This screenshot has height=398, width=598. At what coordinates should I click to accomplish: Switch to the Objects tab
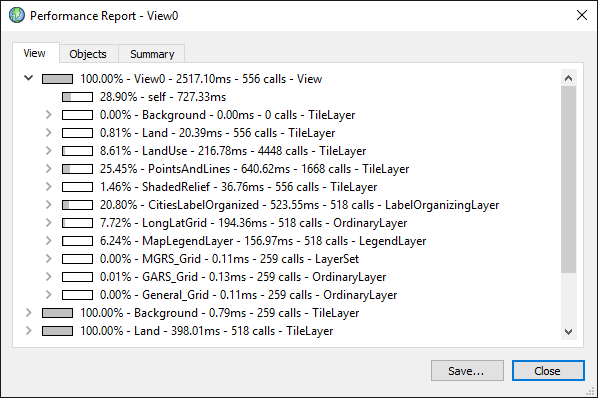pos(88,54)
